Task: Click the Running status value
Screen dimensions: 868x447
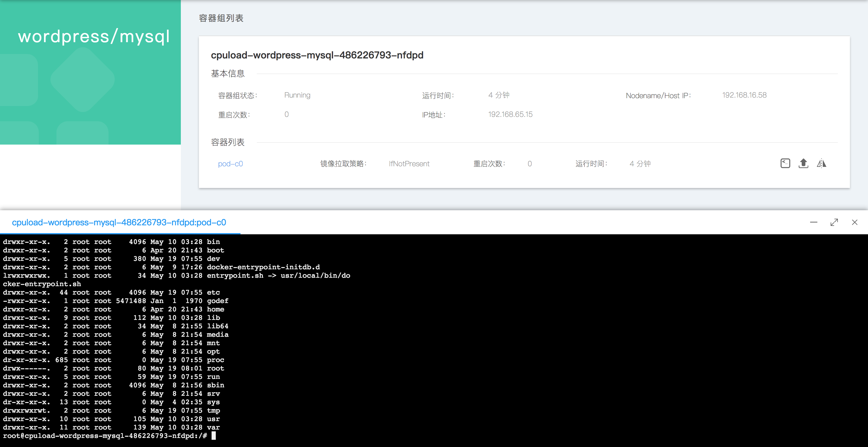Action: (297, 95)
